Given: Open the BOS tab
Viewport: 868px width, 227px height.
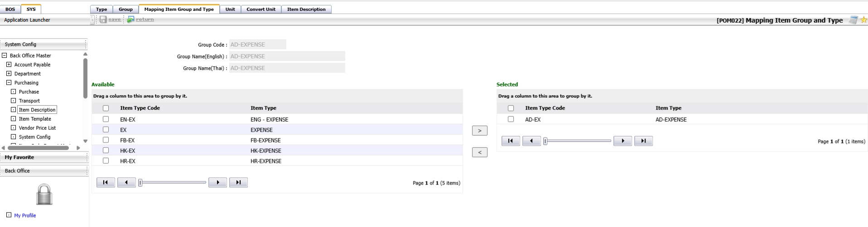Looking at the screenshot, I should (10, 9).
